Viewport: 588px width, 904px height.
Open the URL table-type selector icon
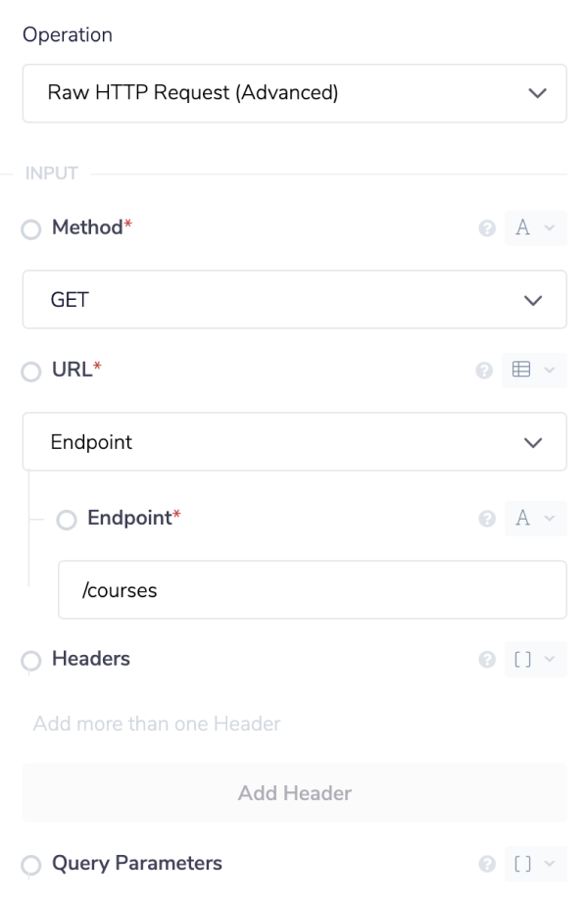(x=535, y=372)
